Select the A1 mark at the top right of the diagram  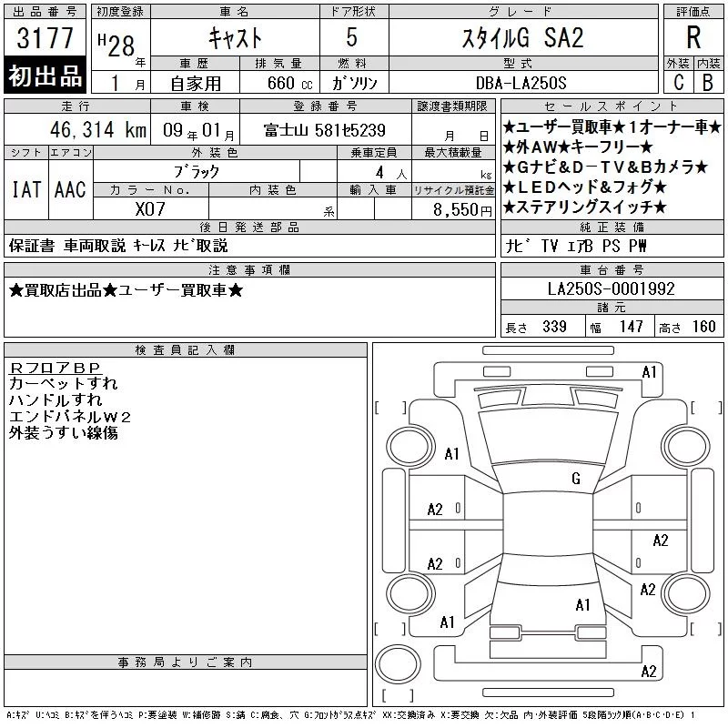[x=649, y=372]
